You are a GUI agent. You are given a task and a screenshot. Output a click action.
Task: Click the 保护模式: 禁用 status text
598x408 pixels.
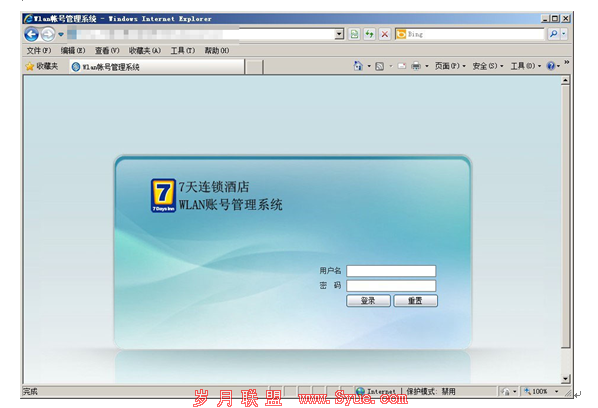(x=431, y=391)
